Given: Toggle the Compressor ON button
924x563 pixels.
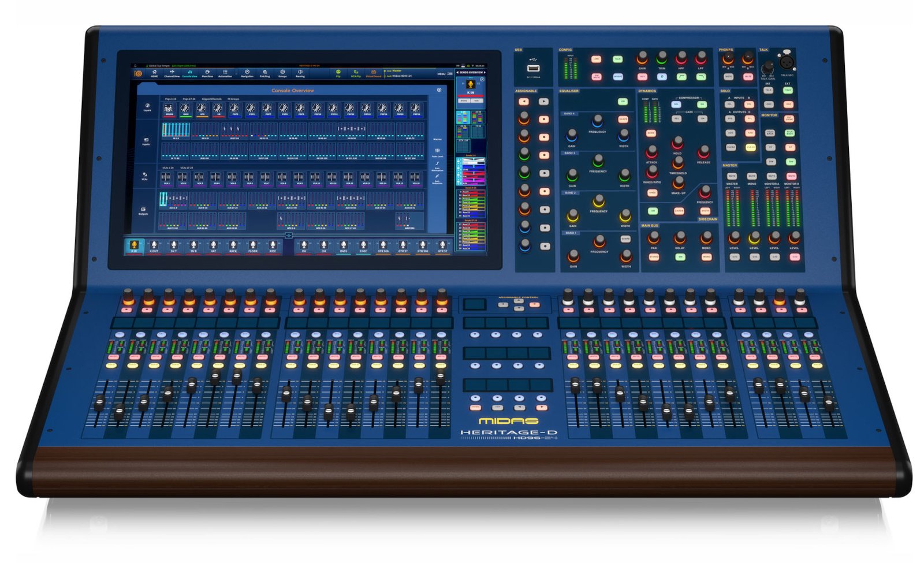Looking at the screenshot, I should coord(702,105).
